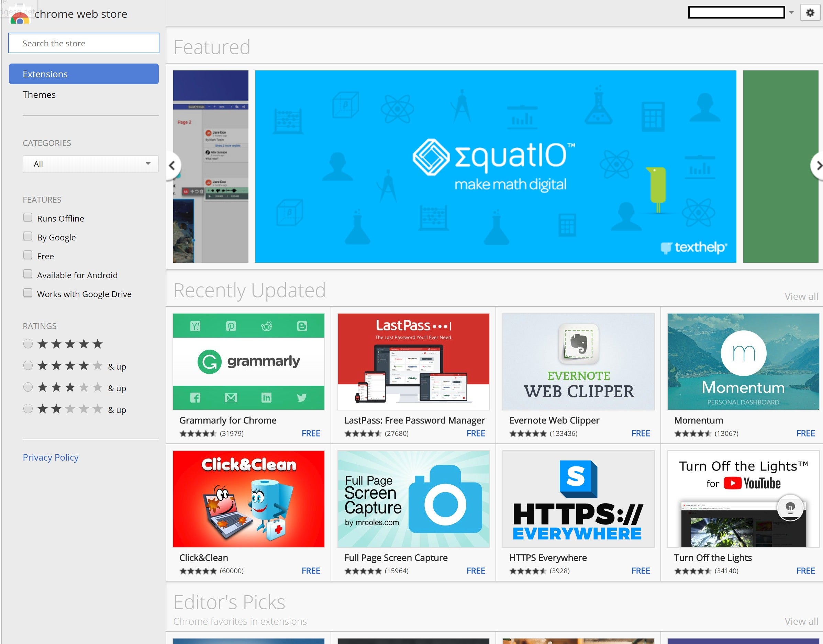The height and width of the screenshot is (644, 823).
Task: Toggle the By Google filter checkbox
Action: [28, 236]
